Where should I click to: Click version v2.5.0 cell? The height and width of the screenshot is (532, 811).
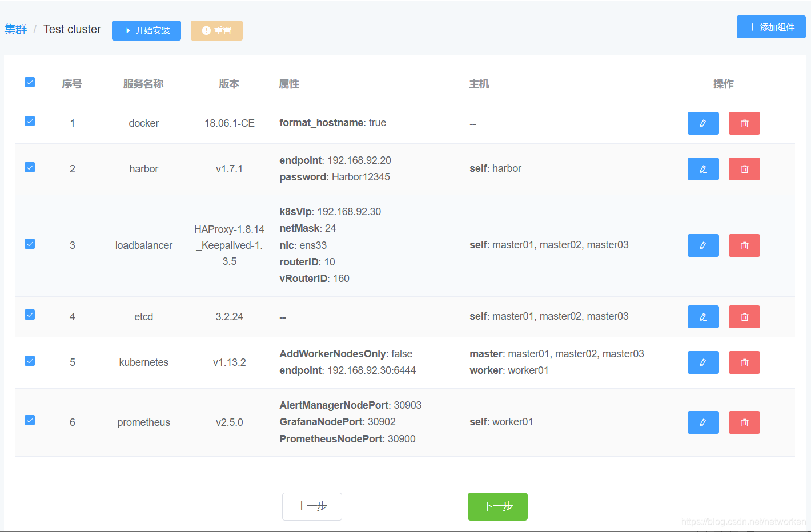(x=230, y=422)
